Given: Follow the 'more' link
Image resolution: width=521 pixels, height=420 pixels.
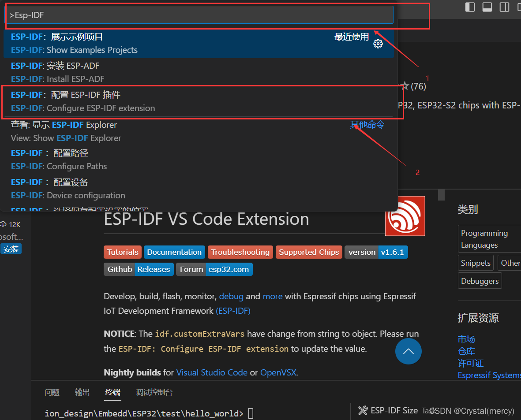Looking at the screenshot, I should [x=273, y=296].
